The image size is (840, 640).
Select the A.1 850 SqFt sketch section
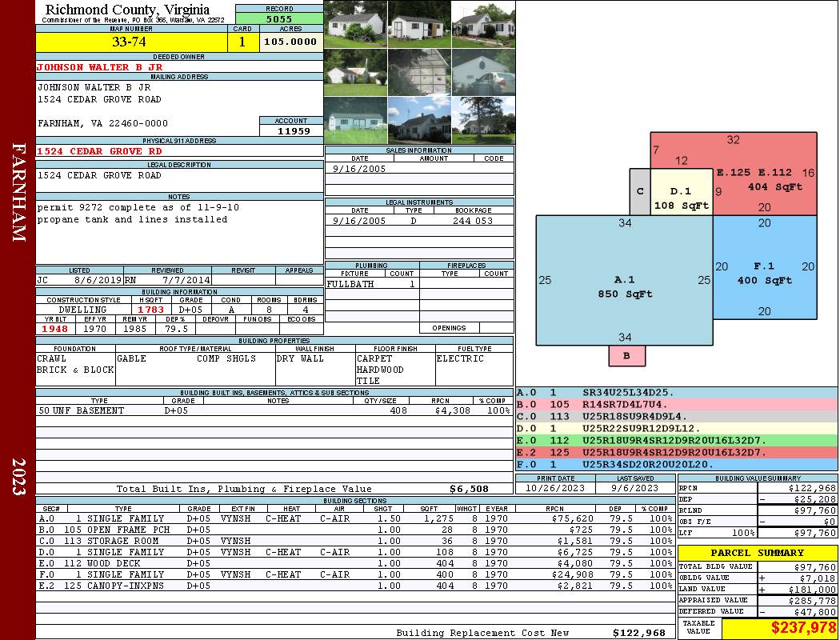(625, 281)
